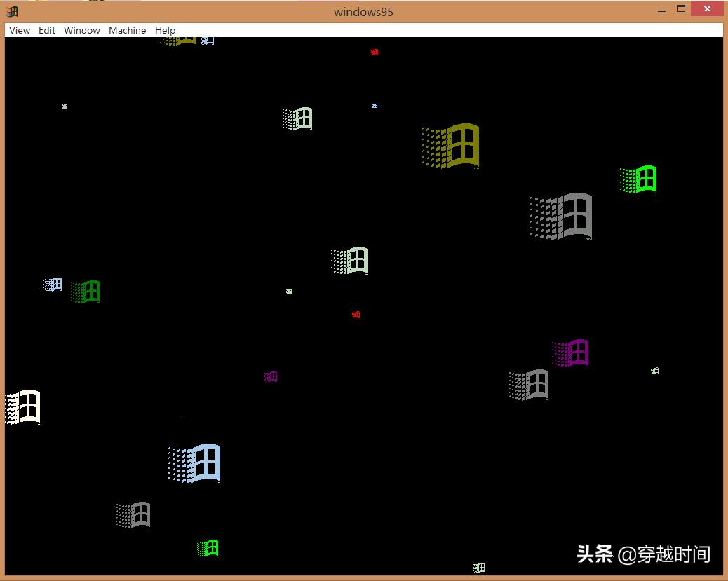
Task: Open the Machine menu
Action: pos(127,30)
